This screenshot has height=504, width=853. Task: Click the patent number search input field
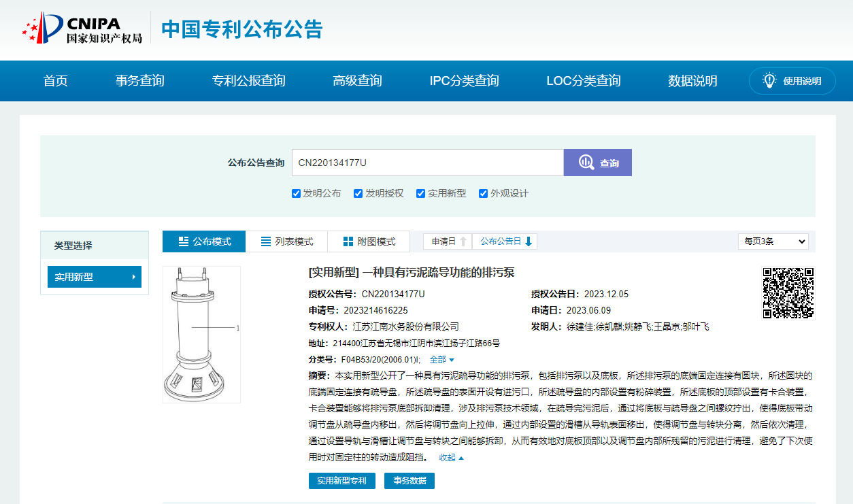(x=428, y=163)
